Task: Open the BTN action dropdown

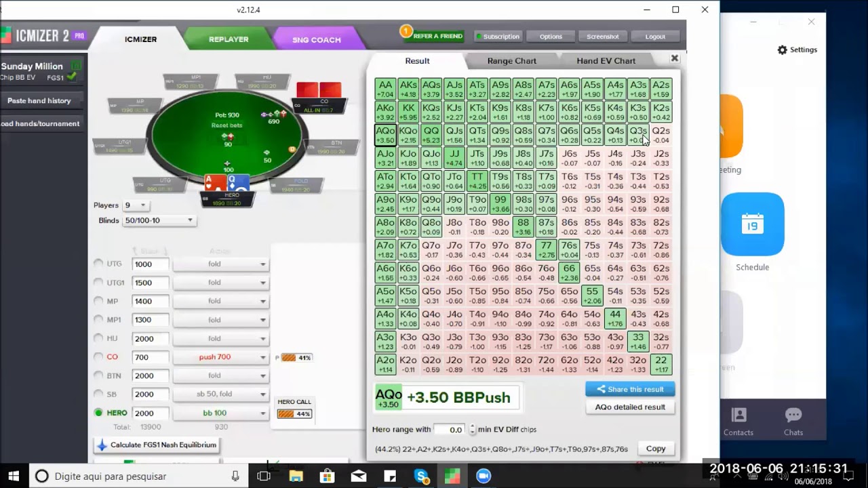Action: pyautogui.click(x=221, y=375)
